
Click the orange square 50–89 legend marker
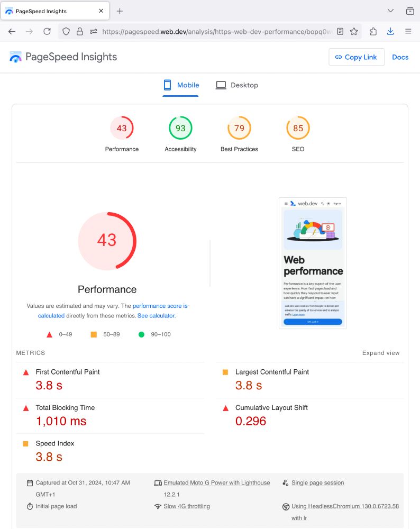pos(94,334)
